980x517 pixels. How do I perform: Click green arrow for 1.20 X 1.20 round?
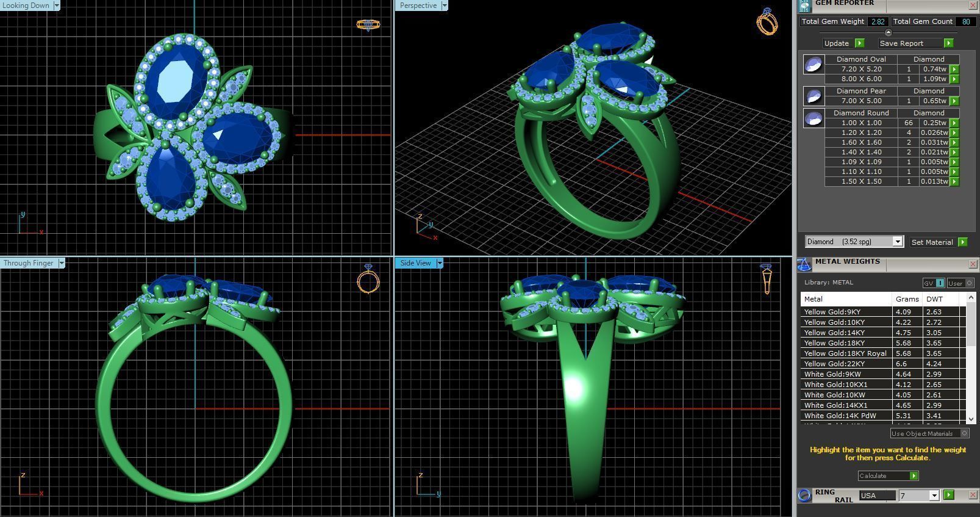click(954, 133)
